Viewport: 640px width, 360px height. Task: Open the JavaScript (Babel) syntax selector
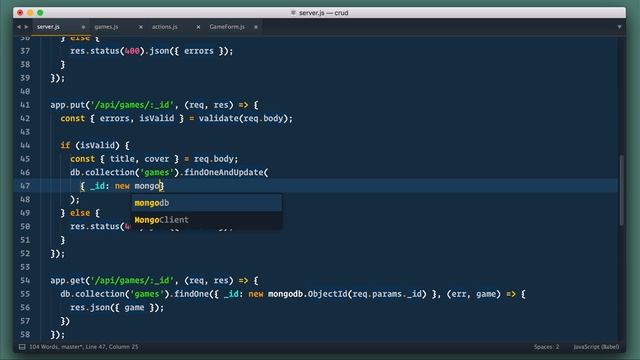point(596,347)
